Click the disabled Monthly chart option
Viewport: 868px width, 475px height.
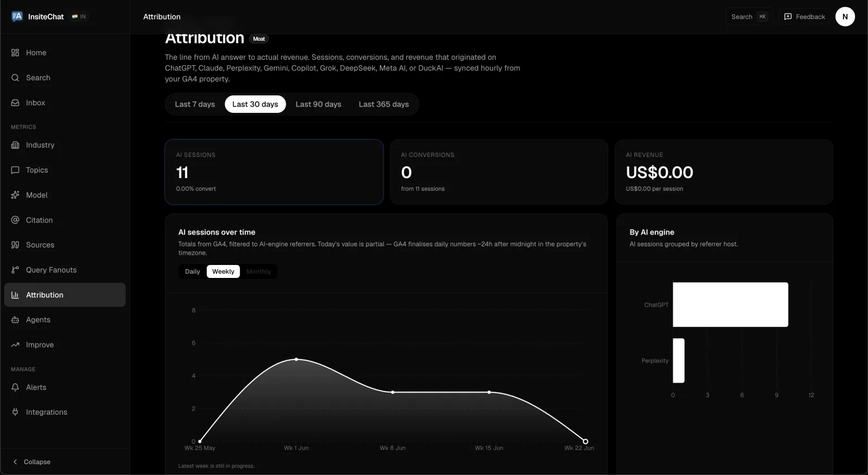click(x=258, y=271)
